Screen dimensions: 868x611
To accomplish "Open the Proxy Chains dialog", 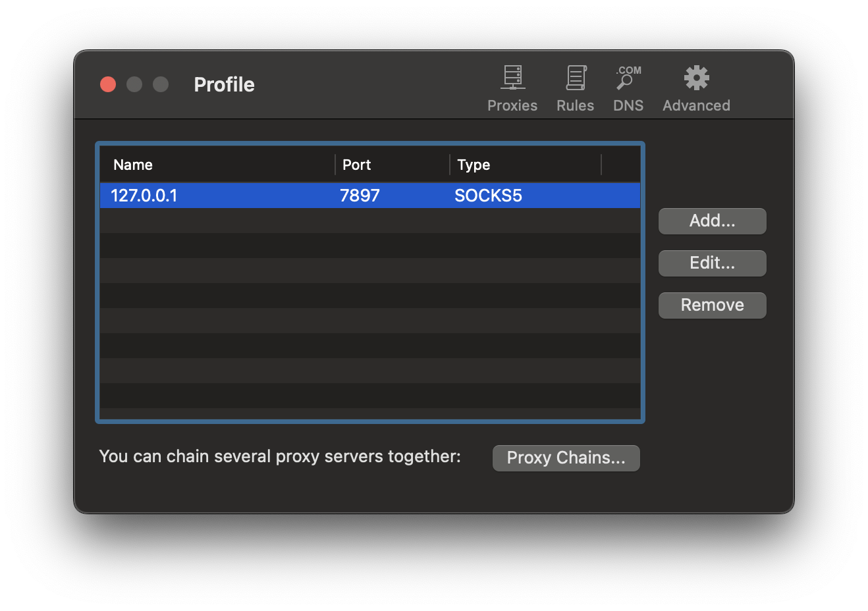I will tap(566, 458).
